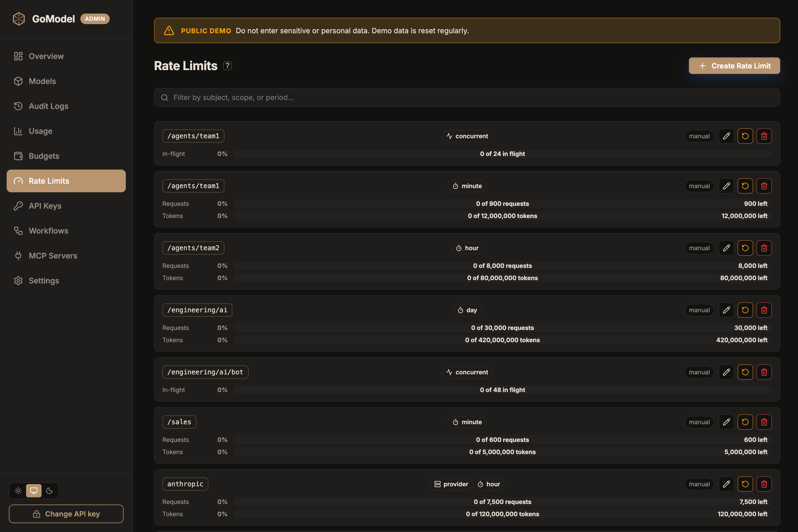Click the PUBLIC DEMO label
This screenshot has height=532, width=798.
[x=206, y=30]
